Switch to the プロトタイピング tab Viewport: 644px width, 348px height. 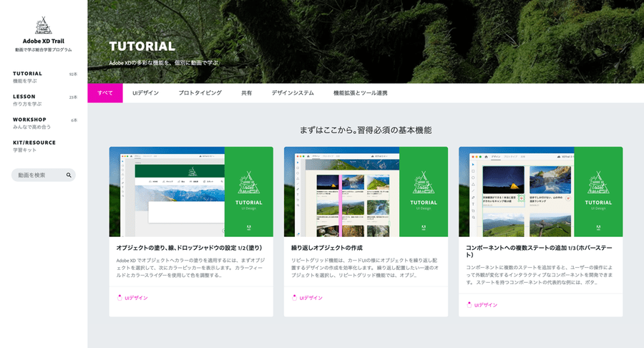coord(200,93)
